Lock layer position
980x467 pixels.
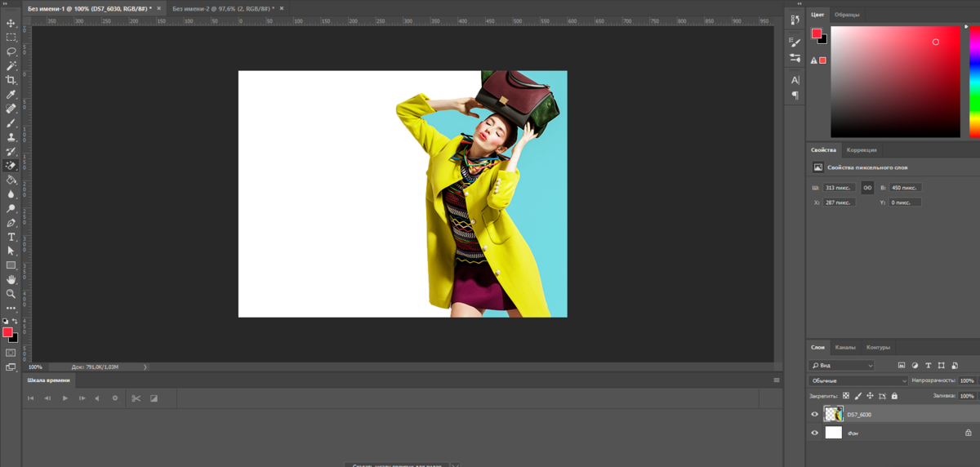coord(871,396)
